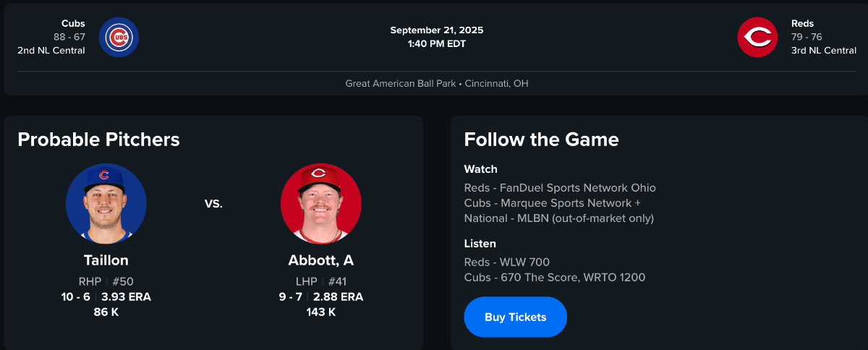Image resolution: width=868 pixels, height=350 pixels.
Task: Click the September 21, 2025 game date
Action: (x=437, y=30)
